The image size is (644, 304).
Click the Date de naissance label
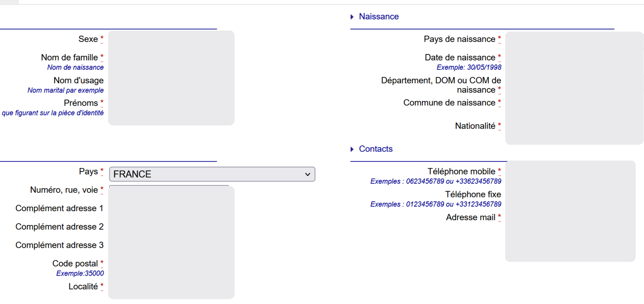460,57
